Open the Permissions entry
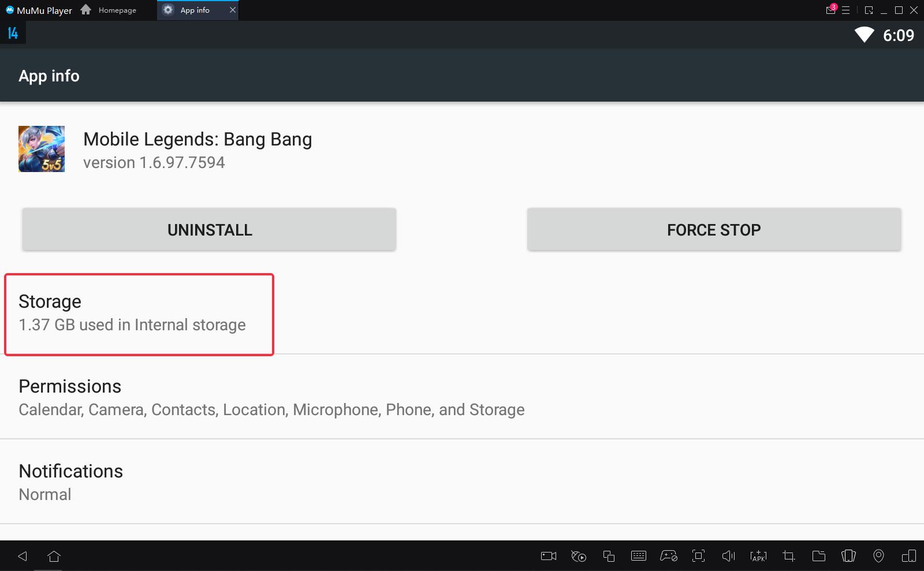The width and height of the screenshot is (924, 571). point(462,397)
